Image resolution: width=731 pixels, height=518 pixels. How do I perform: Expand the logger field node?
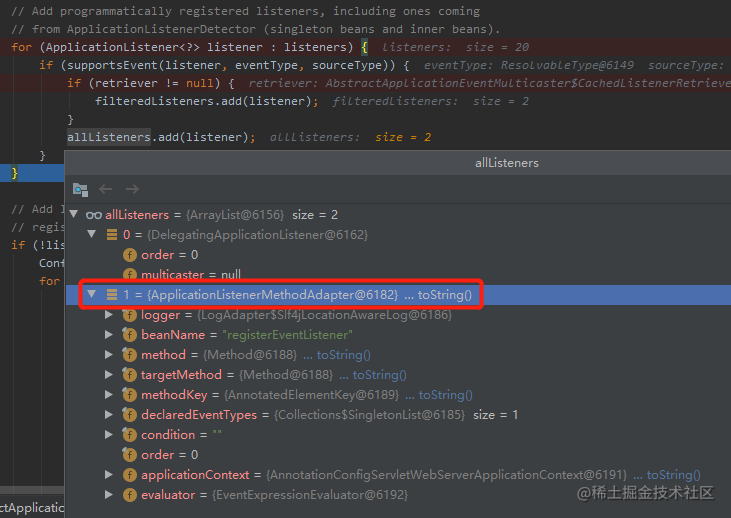[x=109, y=315]
